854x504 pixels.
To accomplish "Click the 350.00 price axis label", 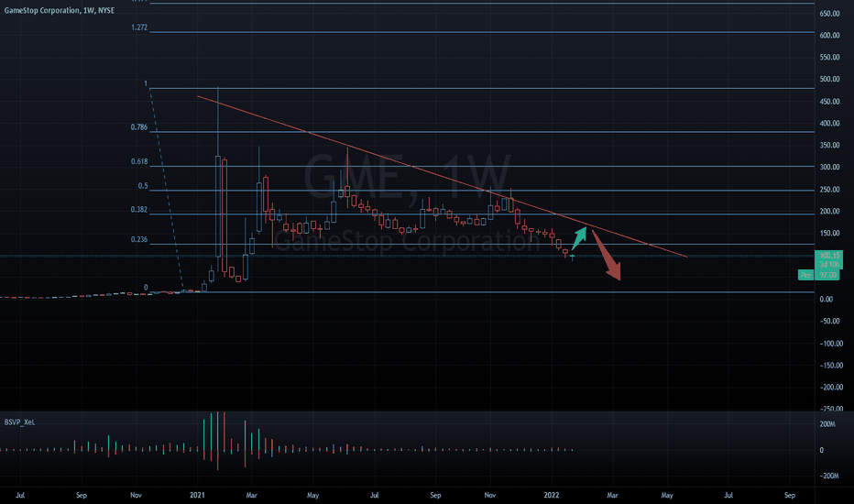I will 829,146.
